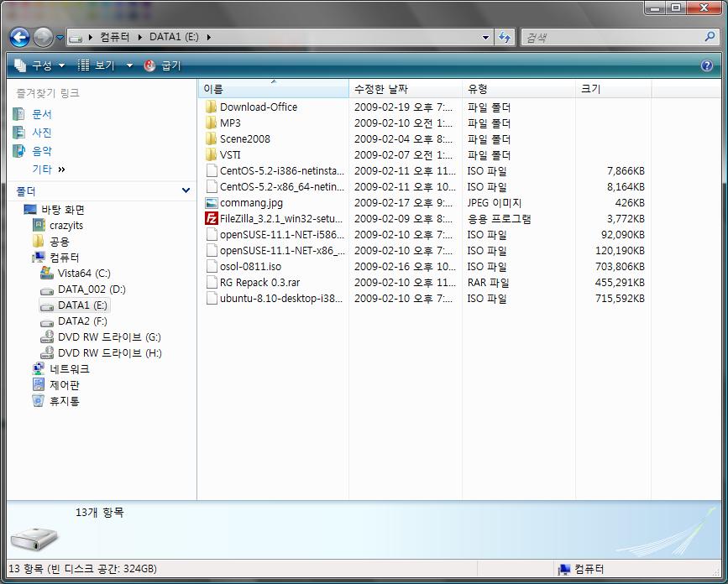Screen dimensions: 728x584
Task: Open the address bar history dropdown
Action: point(485,37)
